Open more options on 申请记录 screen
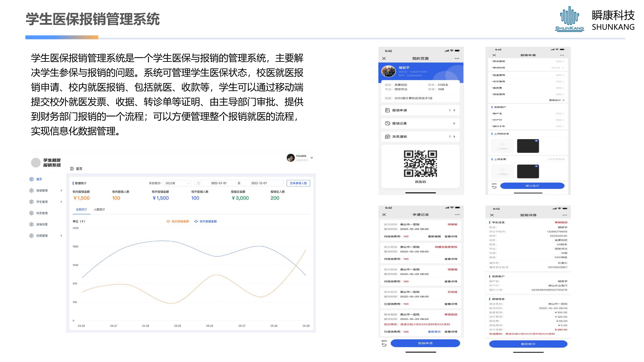This screenshot has width=644, height=362. tap(457, 215)
